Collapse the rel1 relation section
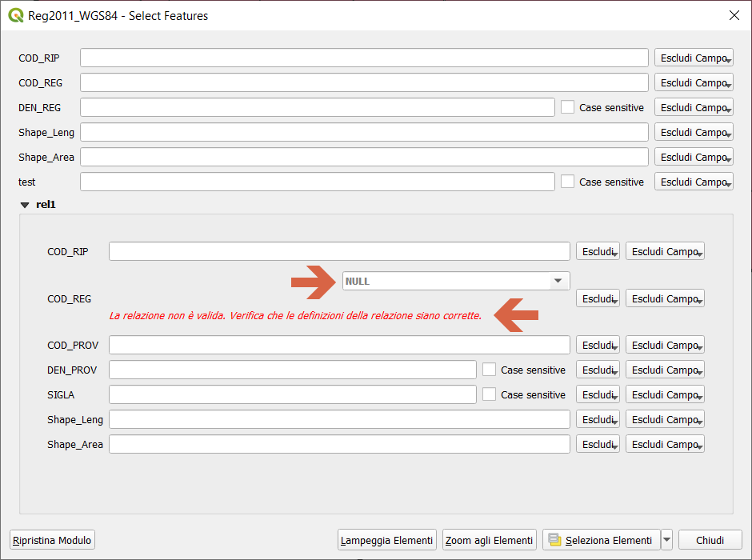 click(24, 205)
